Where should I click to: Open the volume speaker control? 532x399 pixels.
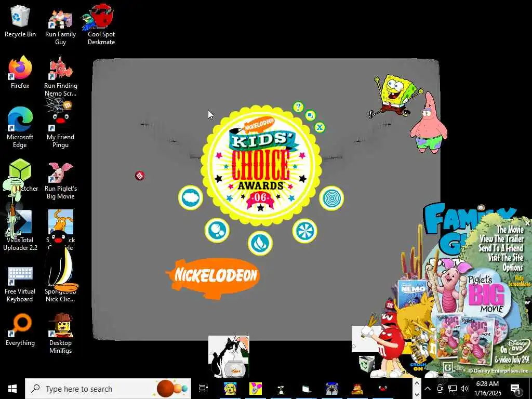point(464,389)
